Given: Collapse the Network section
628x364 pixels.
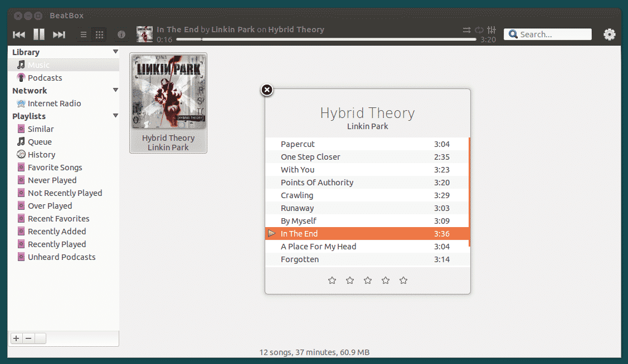Looking at the screenshot, I should click(115, 90).
